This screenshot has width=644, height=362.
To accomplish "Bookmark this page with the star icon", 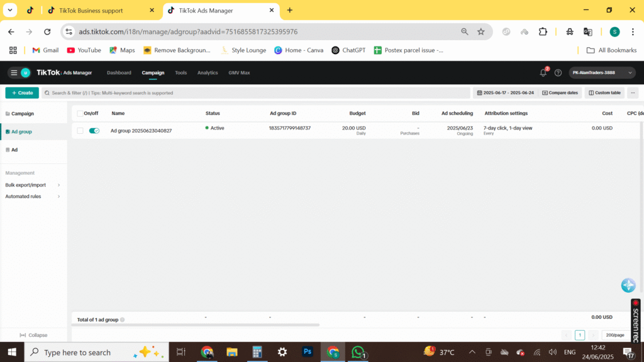I will (x=481, y=31).
